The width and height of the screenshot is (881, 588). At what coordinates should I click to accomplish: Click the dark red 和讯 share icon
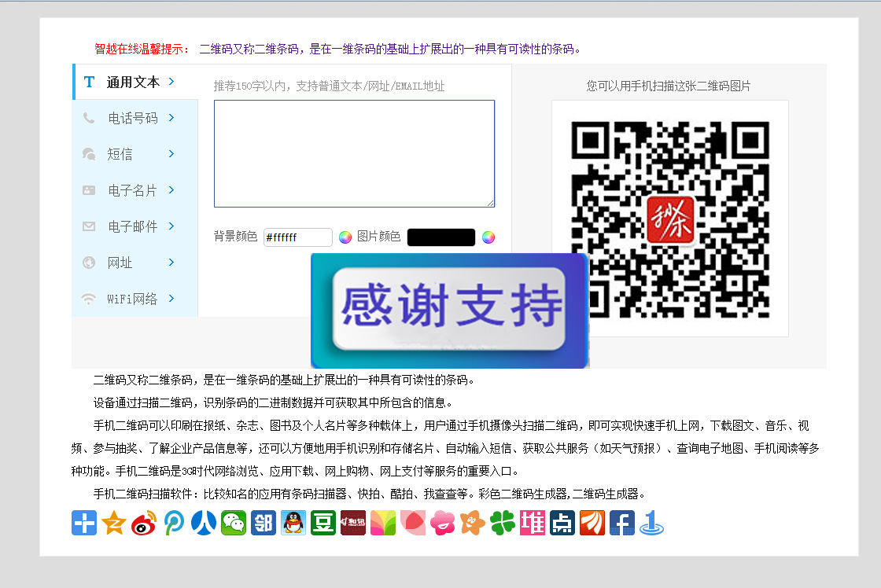click(353, 523)
